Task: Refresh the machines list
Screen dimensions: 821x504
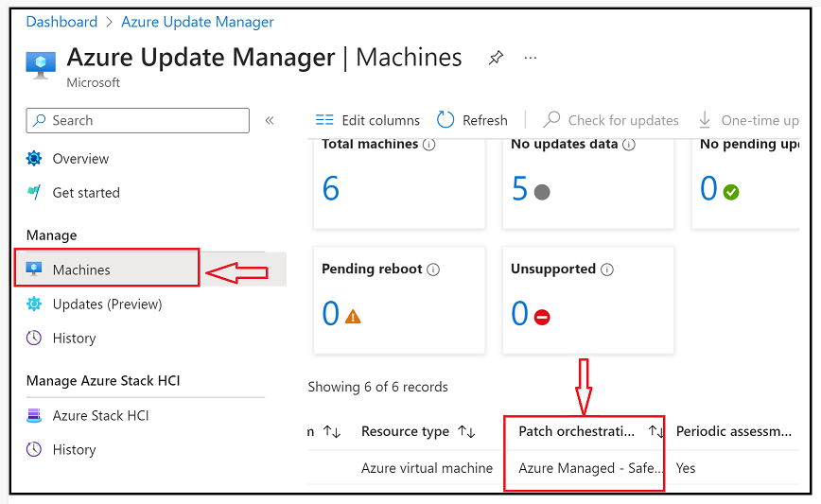Action: click(472, 120)
